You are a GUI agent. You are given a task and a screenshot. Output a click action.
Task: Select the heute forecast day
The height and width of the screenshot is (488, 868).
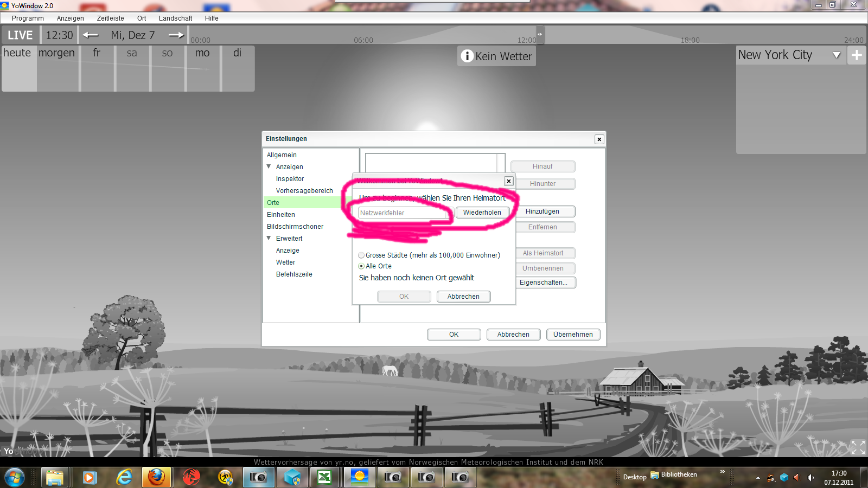tap(19, 68)
